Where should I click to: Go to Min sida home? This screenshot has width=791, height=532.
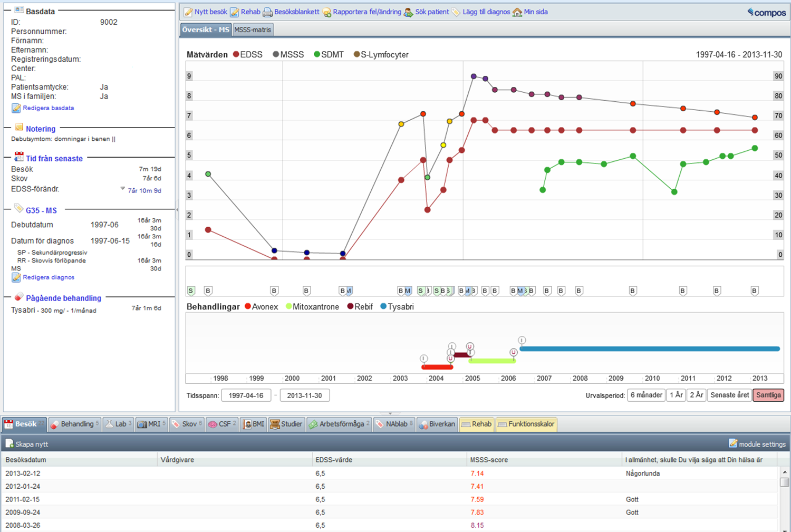pyautogui.click(x=530, y=12)
